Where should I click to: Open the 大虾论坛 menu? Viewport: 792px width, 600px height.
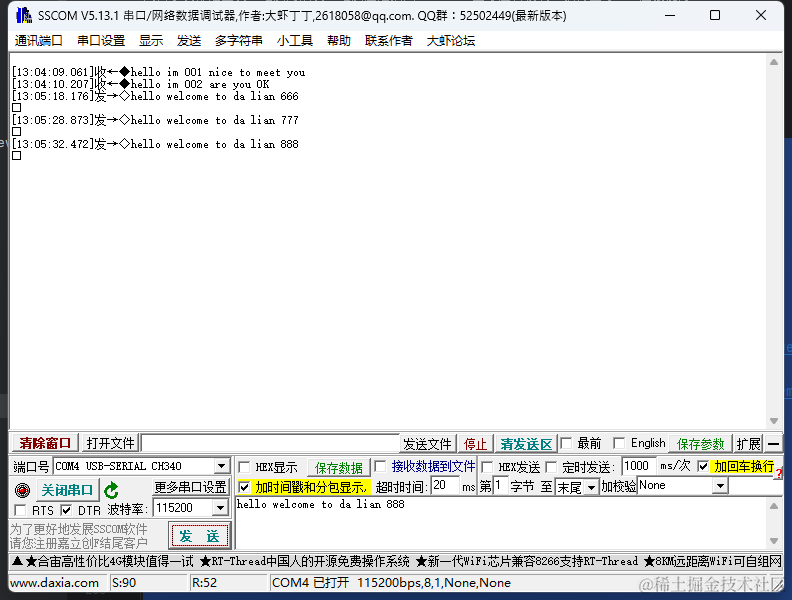[451, 40]
